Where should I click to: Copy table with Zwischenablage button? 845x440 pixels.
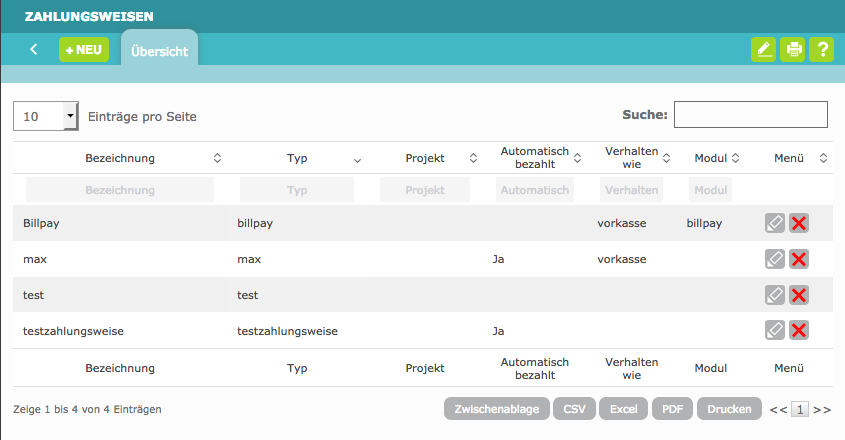click(x=495, y=409)
